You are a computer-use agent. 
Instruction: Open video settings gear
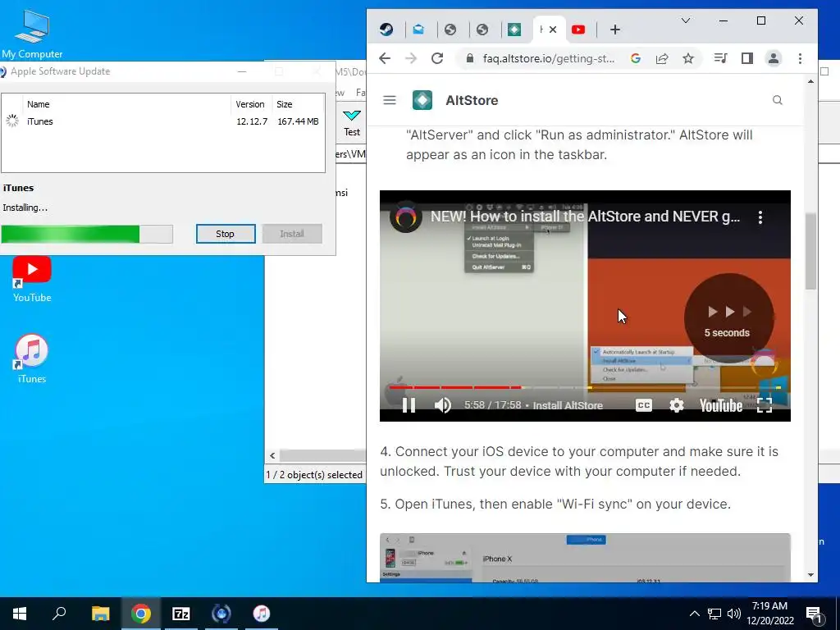pos(677,405)
